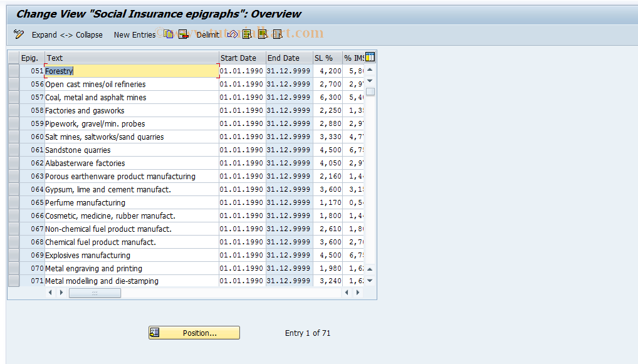Click the Select All icon
638x364 pixels.
(x=247, y=34)
